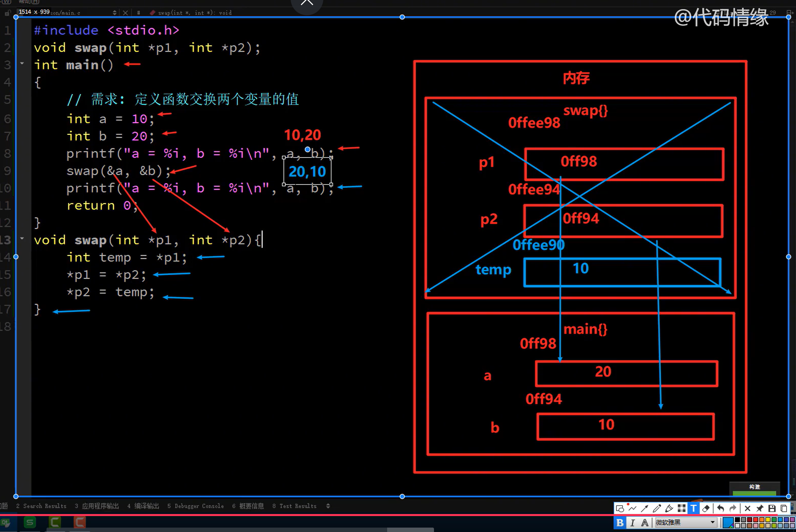Select the Mosaic blur tool
The width and height of the screenshot is (796, 532).
pos(682,508)
